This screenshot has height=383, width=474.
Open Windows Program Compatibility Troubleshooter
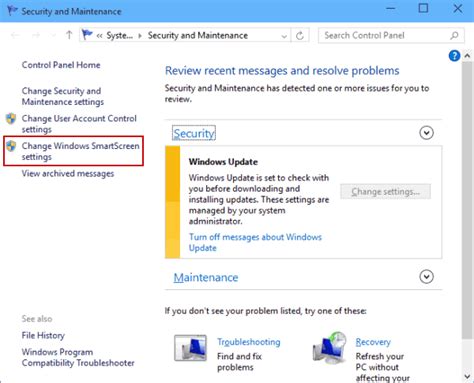pyautogui.click(x=78, y=357)
